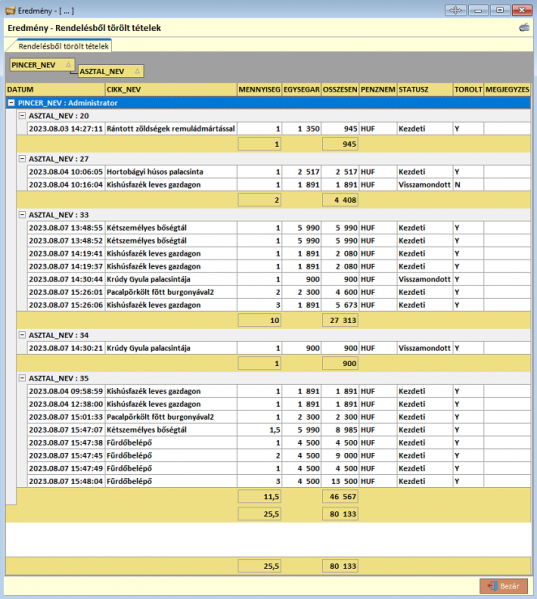Click the 46 567 subtotal cell
Image resolution: width=537 pixels, height=599 pixels.
tap(340, 497)
